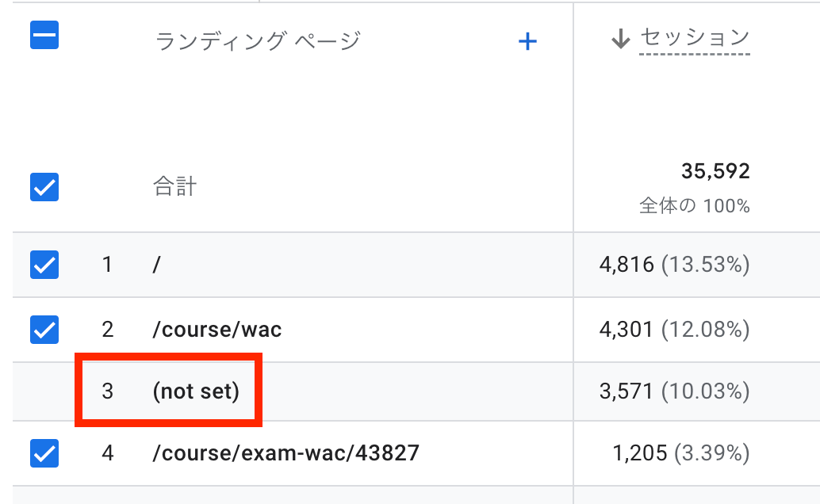This screenshot has height=504, width=820.
Task: Click the 3,571 sessions value
Action: click(x=627, y=391)
